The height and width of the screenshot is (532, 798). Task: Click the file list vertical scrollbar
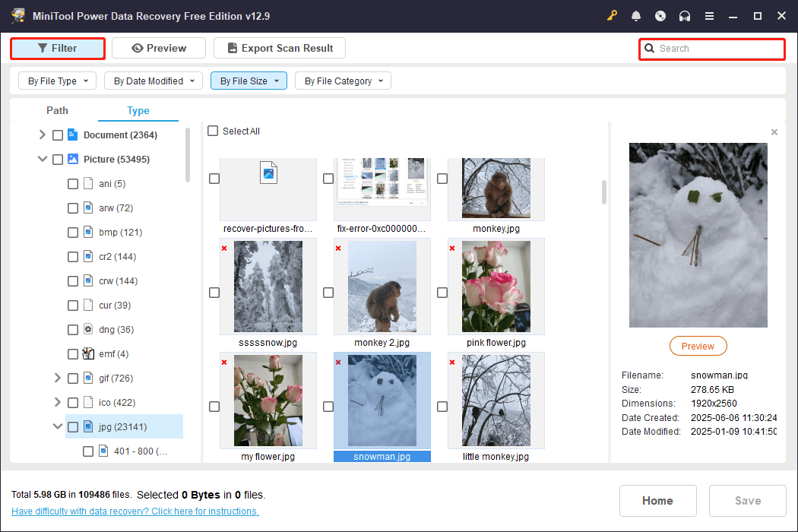(x=604, y=192)
